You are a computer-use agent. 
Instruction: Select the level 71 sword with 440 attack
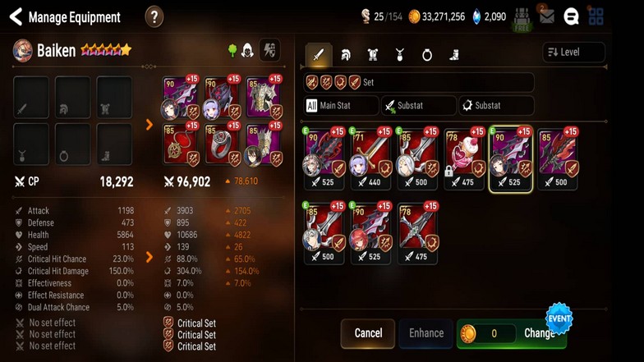click(x=371, y=158)
